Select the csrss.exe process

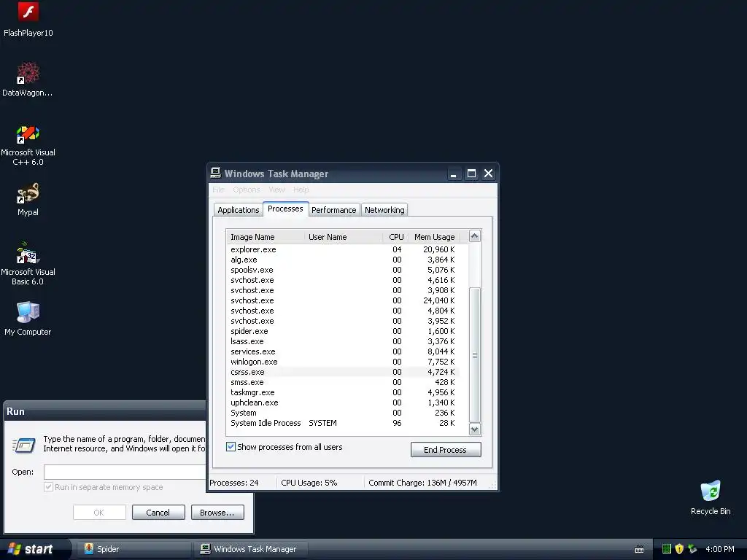343,372
